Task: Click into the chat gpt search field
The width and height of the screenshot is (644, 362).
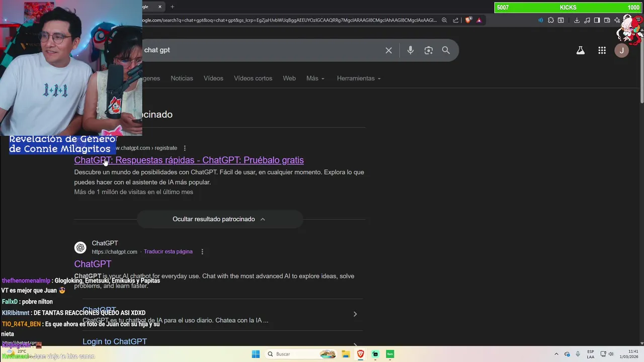Action: pyautogui.click(x=262, y=50)
